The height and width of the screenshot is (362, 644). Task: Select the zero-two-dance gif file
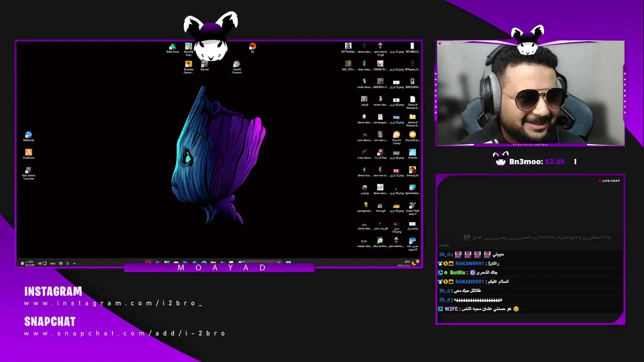[380, 172]
